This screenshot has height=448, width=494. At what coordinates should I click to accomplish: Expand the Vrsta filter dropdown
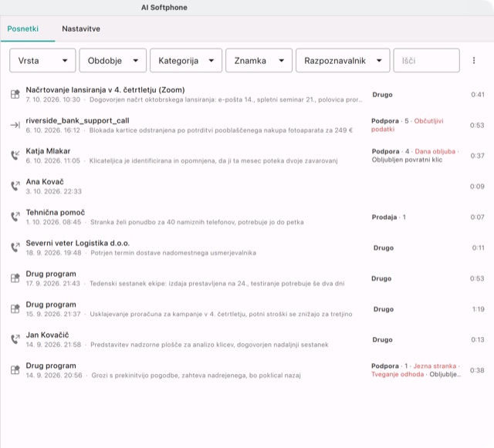tap(42, 60)
